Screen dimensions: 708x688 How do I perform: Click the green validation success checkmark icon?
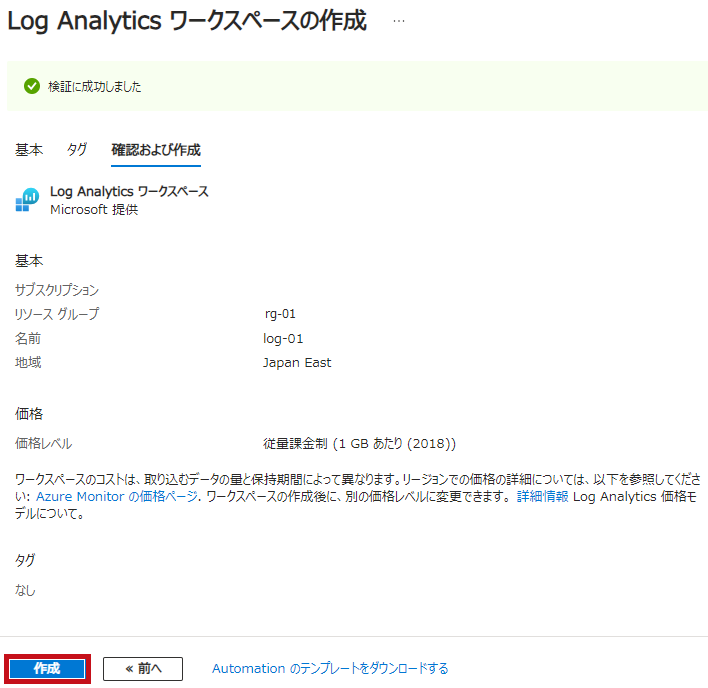coord(32,86)
